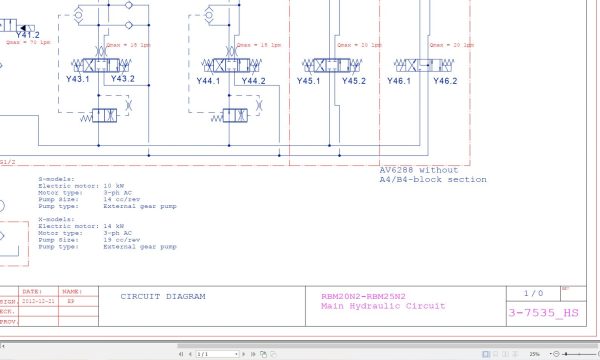Open the zoom percentage dropdown arrow
The image size is (600, 360).
click(550, 354)
